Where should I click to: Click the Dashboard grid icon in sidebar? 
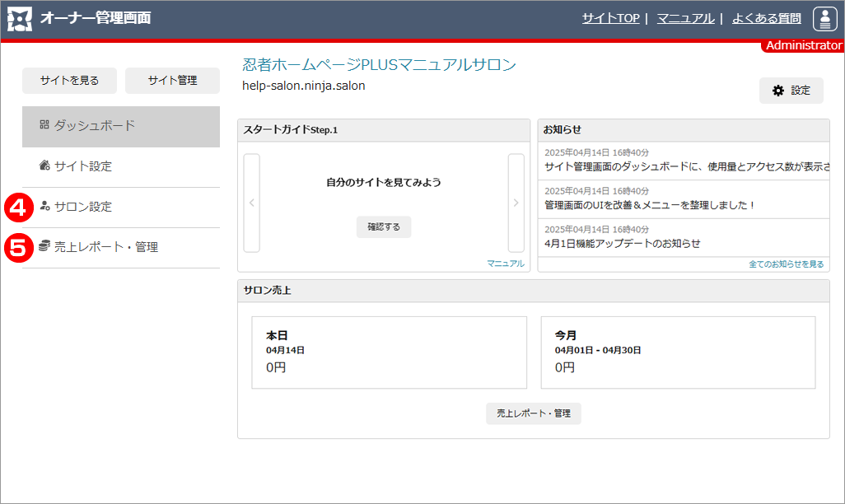44,125
